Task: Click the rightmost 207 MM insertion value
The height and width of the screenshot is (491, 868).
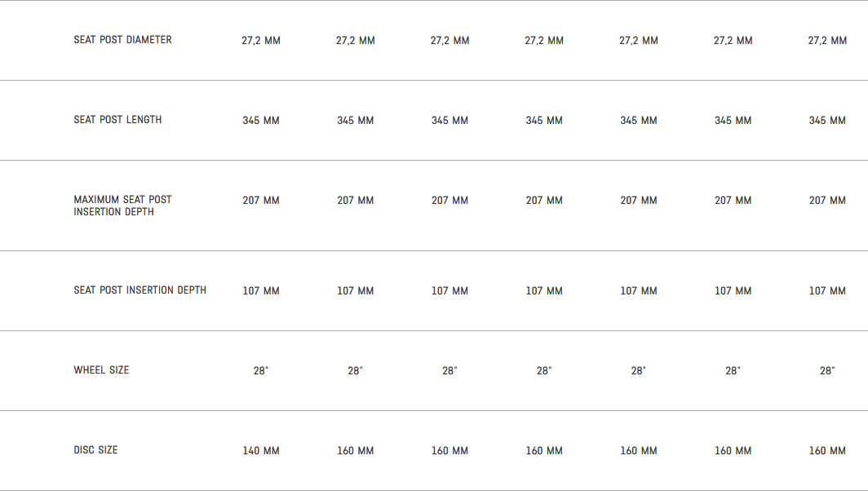Action: 827,201
